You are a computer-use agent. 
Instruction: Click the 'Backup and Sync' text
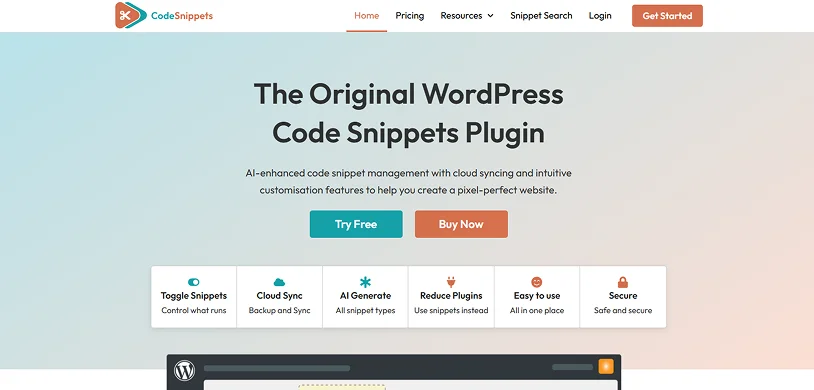point(279,311)
